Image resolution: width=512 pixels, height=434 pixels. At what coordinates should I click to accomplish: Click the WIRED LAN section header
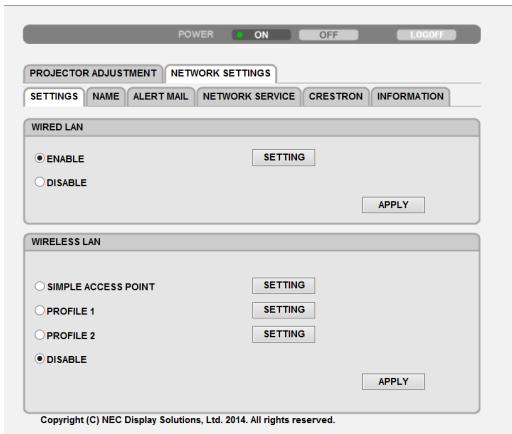click(252, 127)
